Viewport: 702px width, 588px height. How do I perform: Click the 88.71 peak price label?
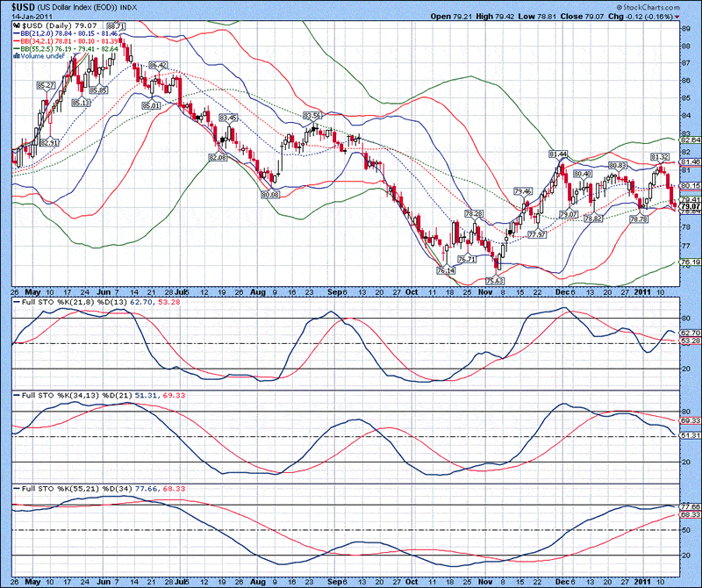116,26
